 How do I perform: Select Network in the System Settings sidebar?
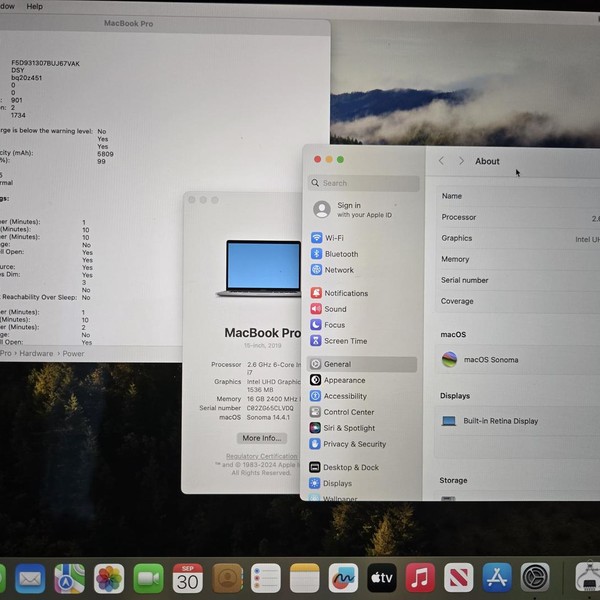click(332, 270)
